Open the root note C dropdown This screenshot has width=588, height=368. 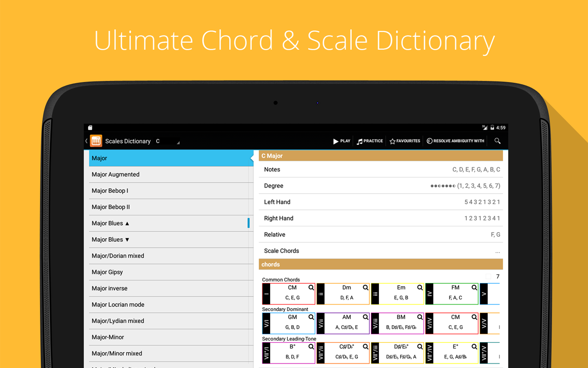(167, 141)
